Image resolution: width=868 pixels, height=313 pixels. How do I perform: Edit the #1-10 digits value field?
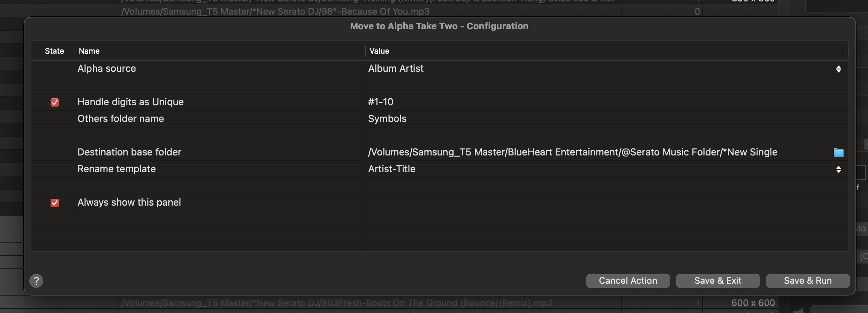[381, 102]
